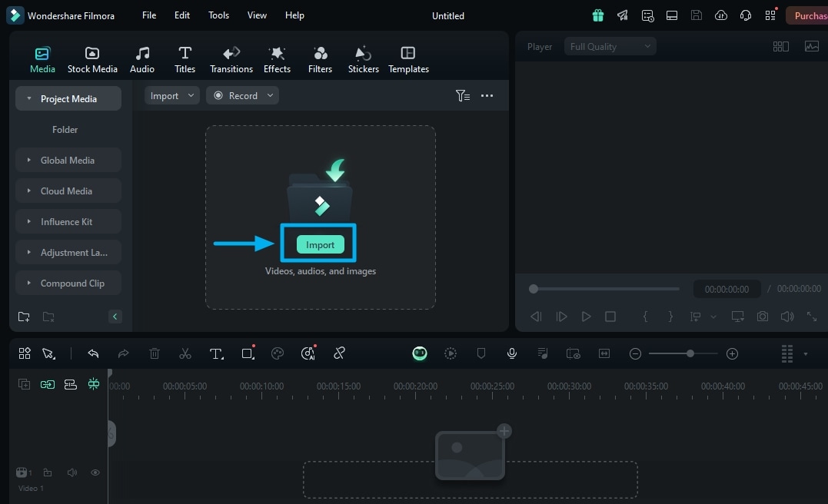Image resolution: width=828 pixels, height=504 pixels.
Task: Open the three-dot more options menu
Action: point(487,95)
